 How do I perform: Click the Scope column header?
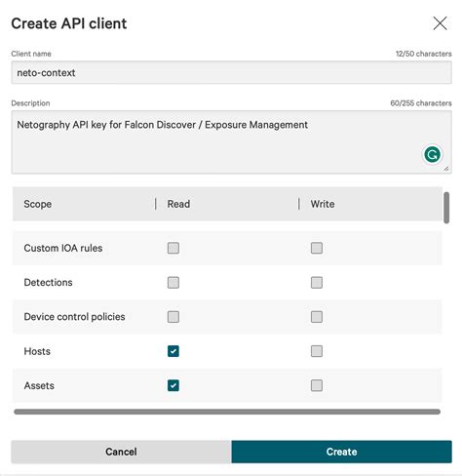coord(38,204)
